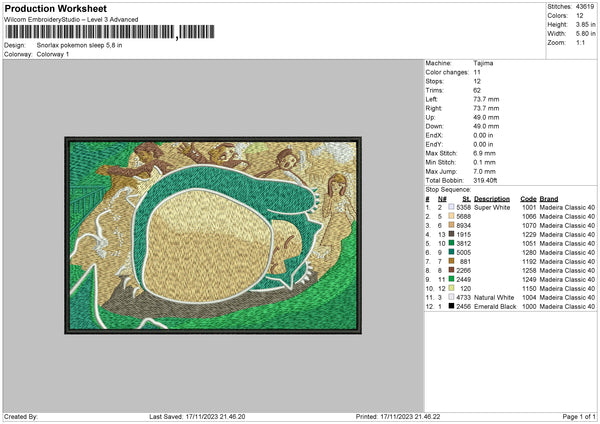Screen dimensions: 600x424
Task: Click the 'Left:' label
Action: (432, 99)
